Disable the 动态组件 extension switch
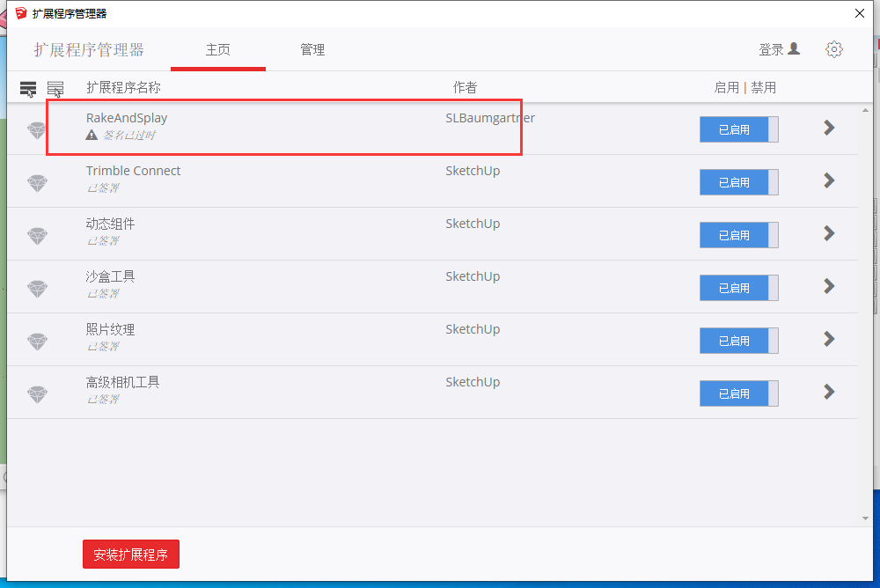The width and height of the screenshot is (880, 588). click(738, 235)
